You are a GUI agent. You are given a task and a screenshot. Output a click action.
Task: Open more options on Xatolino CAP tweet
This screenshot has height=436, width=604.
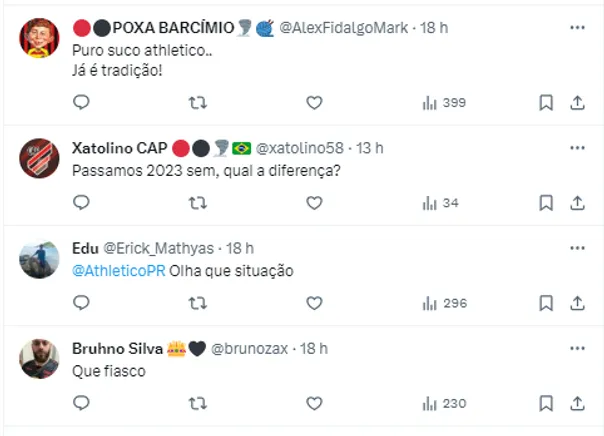[x=577, y=148]
